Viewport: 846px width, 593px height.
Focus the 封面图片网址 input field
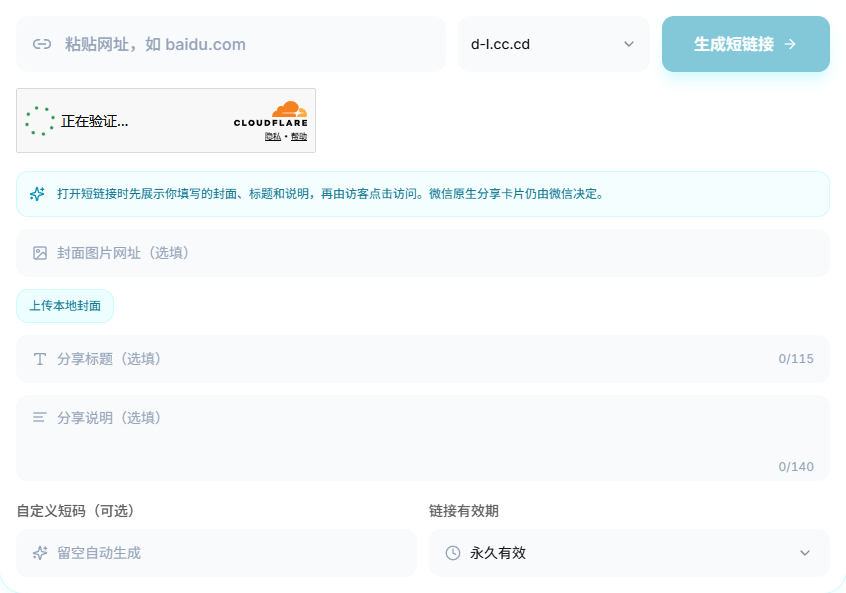tap(423, 253)
